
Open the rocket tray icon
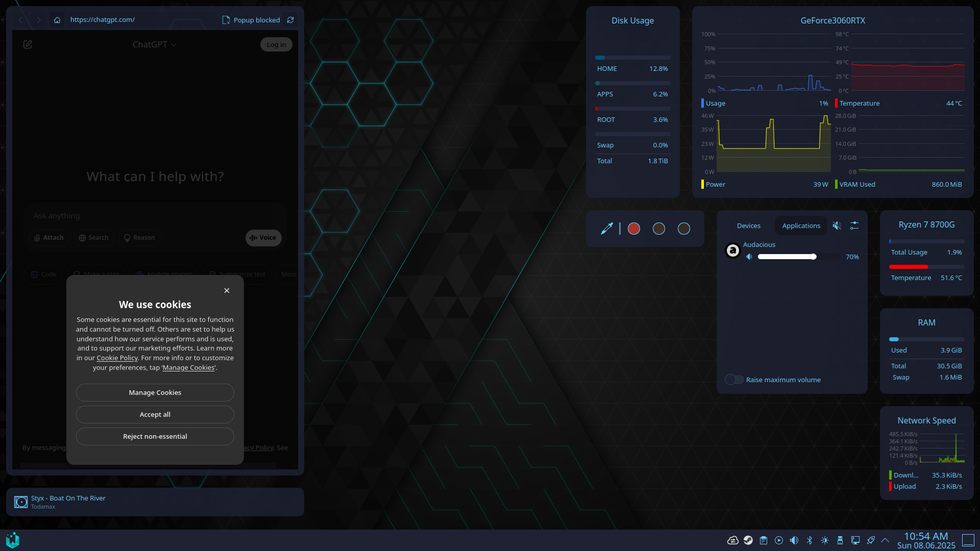click(x=871, y=540)
